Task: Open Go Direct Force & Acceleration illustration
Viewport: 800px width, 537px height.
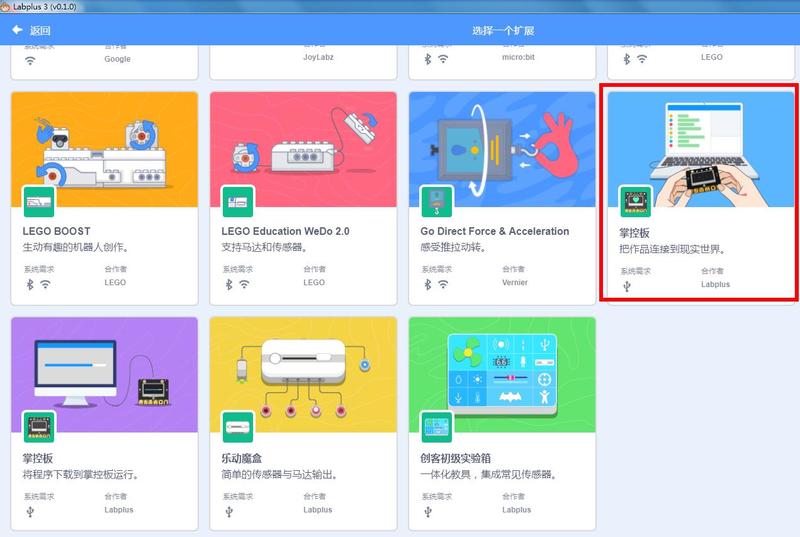Action: [502, 149]
